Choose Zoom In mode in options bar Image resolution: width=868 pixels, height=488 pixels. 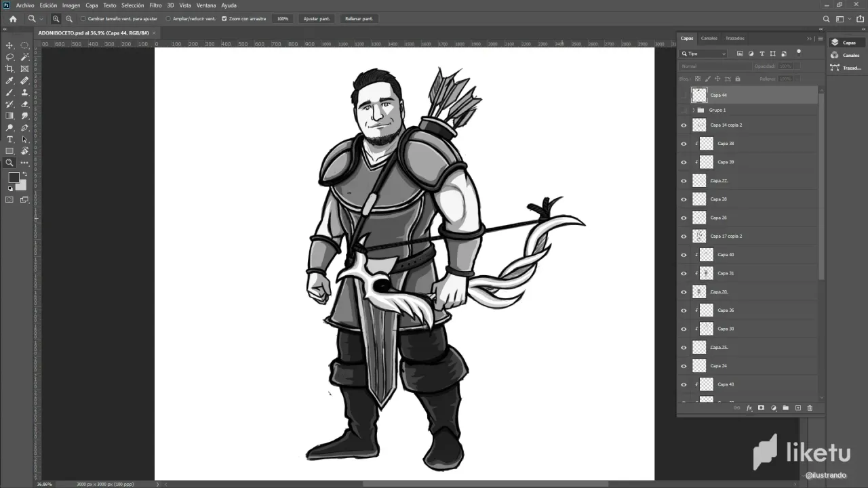click(56, 19)
